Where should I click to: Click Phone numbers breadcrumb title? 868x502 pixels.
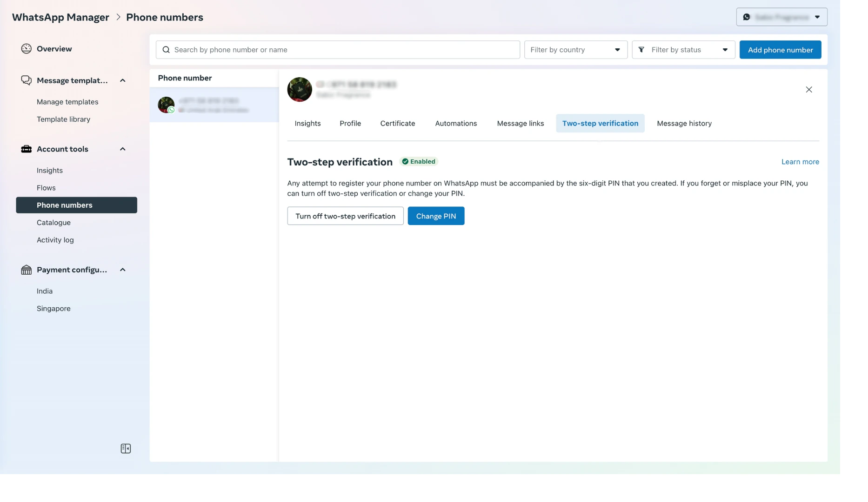pos(165,17)
